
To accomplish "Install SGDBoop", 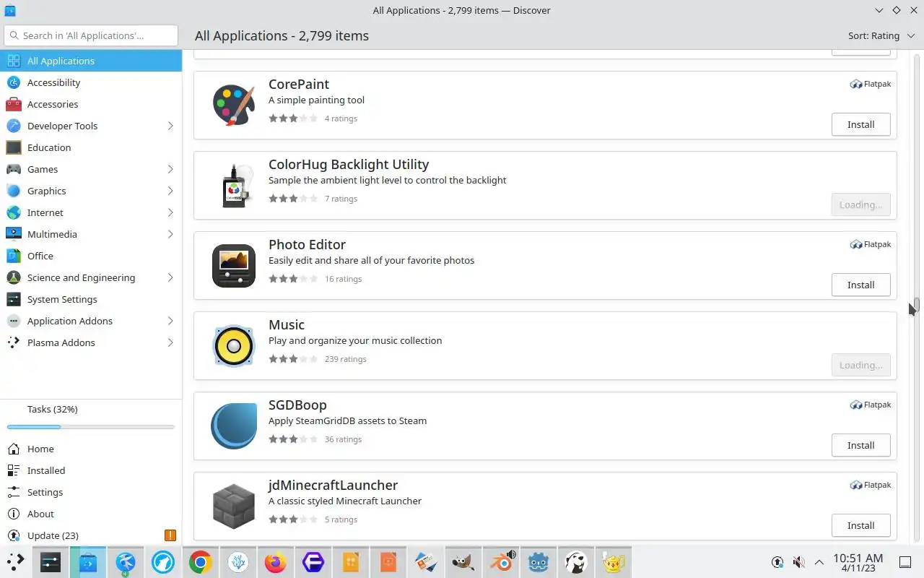I will 860,445.
